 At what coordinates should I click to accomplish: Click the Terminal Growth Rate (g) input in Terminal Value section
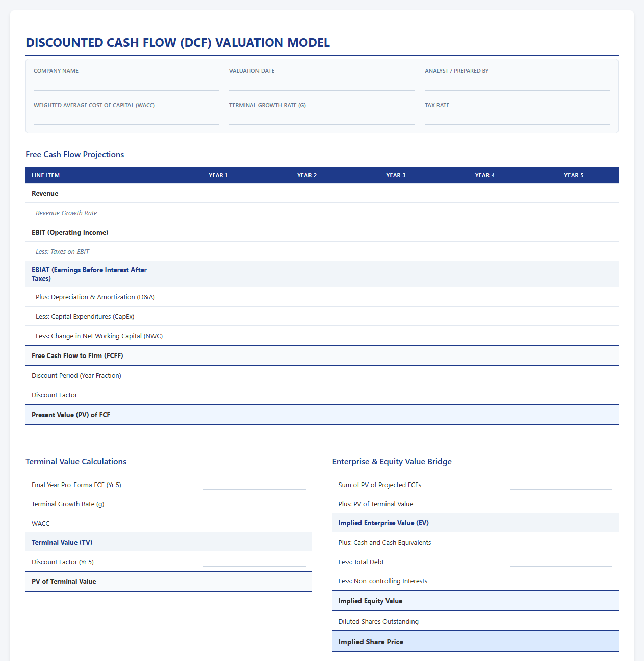coord(254,504)
